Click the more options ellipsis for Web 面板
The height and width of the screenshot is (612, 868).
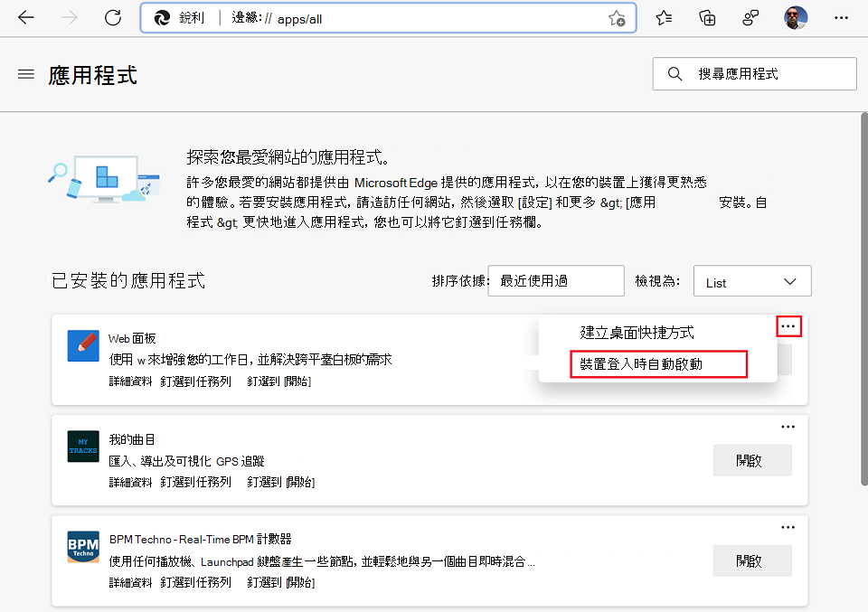point(788,326)
